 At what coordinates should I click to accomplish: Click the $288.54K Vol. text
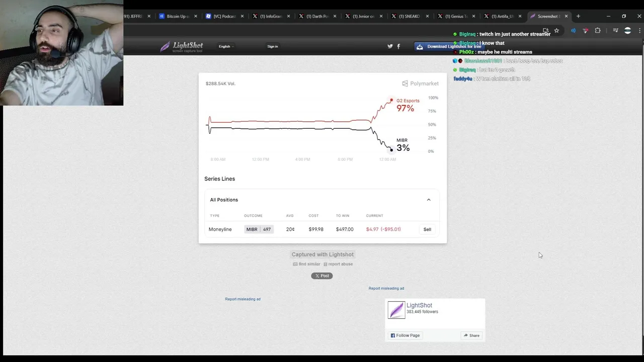coord(220,83)
